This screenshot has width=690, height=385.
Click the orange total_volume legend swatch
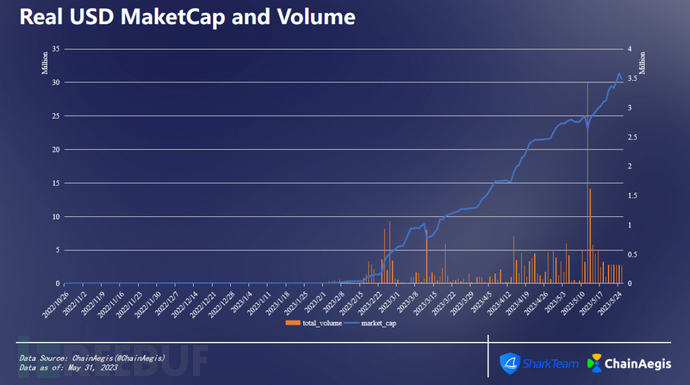coord(293,323)
